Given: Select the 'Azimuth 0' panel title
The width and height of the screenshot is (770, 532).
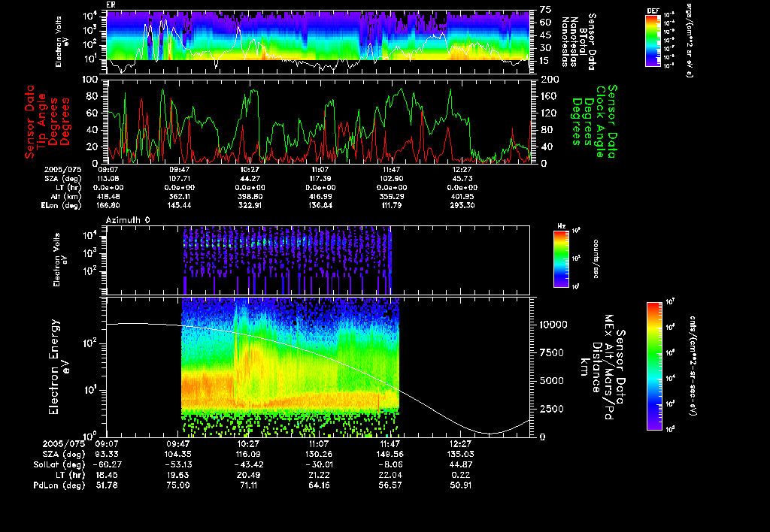Looking at the screenshot, I should 128,220.
